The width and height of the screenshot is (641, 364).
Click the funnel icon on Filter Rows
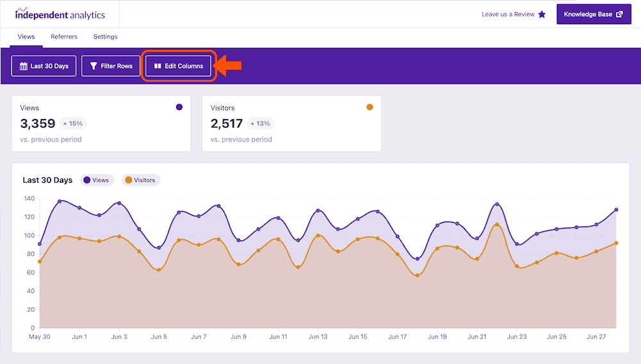pyautogui.click(x=93, y=66)
